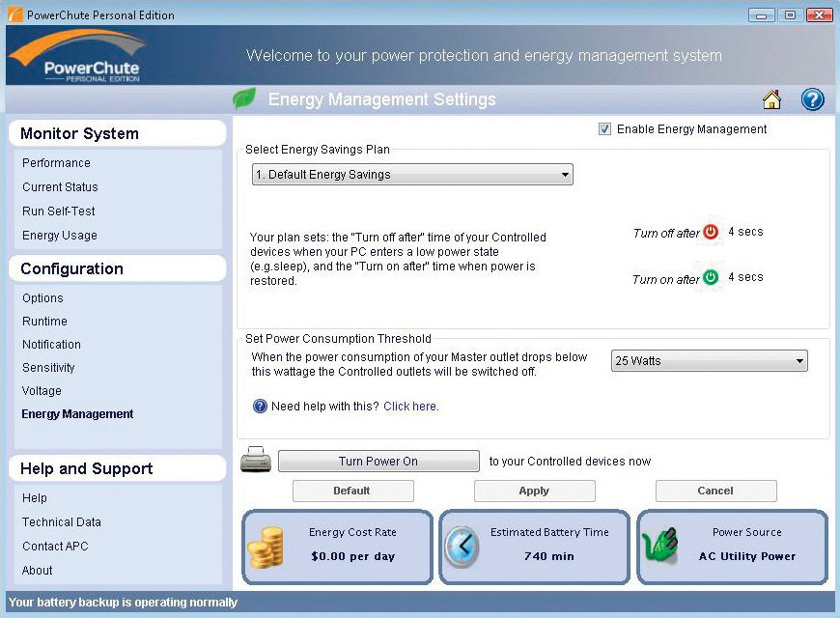This screenshot has height=618, width=840.
Task: Maximize the PowerChute window
Action: pyautogui.click(x=790, y=14)
